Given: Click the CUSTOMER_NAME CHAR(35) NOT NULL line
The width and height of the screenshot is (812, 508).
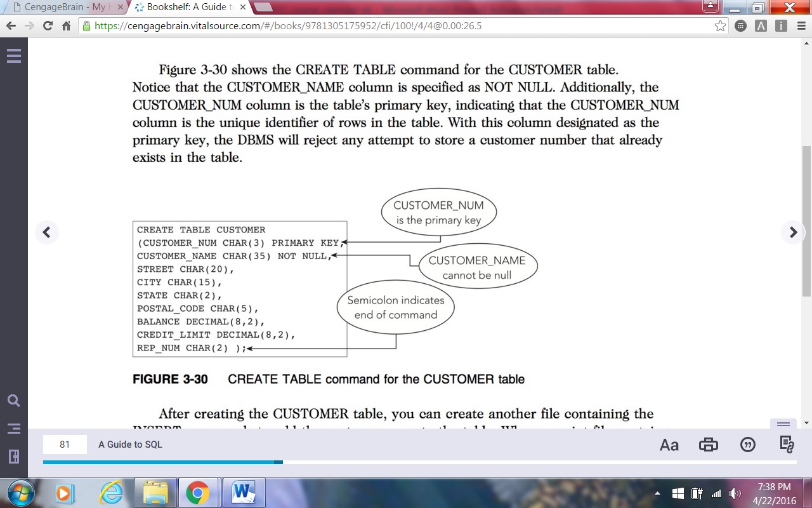Looking at the screenshot, I should click(x=233, y=257).
